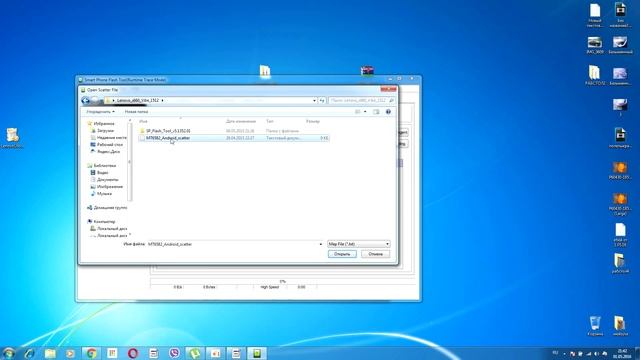Select the MT6582_Android_scatter file
The height and width of the screenshot is (360, 640).
pos(233,138)
